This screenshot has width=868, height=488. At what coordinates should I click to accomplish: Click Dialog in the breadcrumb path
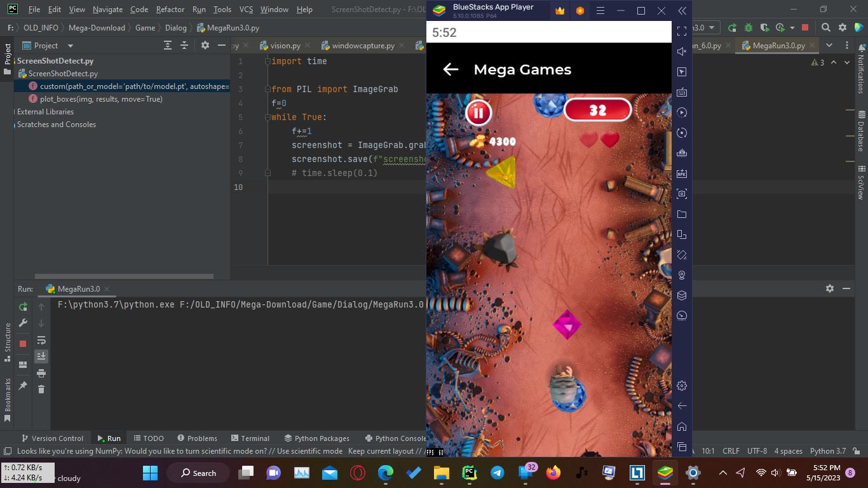tap(176, 28)
